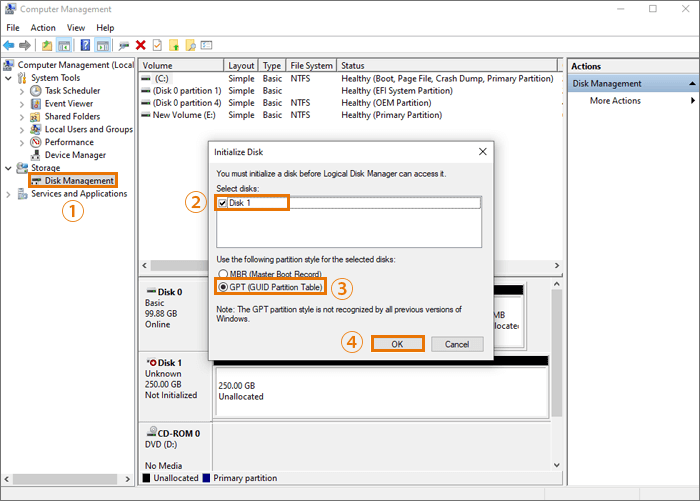Select GPT (GUID Partition Table) radio button
Image resolution: width=700 pixels, height=501 pixels.
[x=223, y=287]
